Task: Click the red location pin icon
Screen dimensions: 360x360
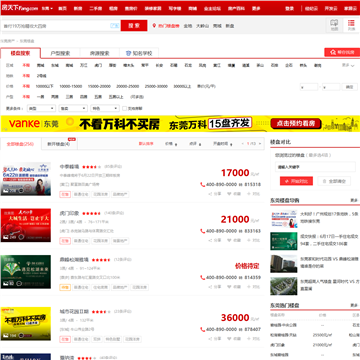Action: pos(154,26)
